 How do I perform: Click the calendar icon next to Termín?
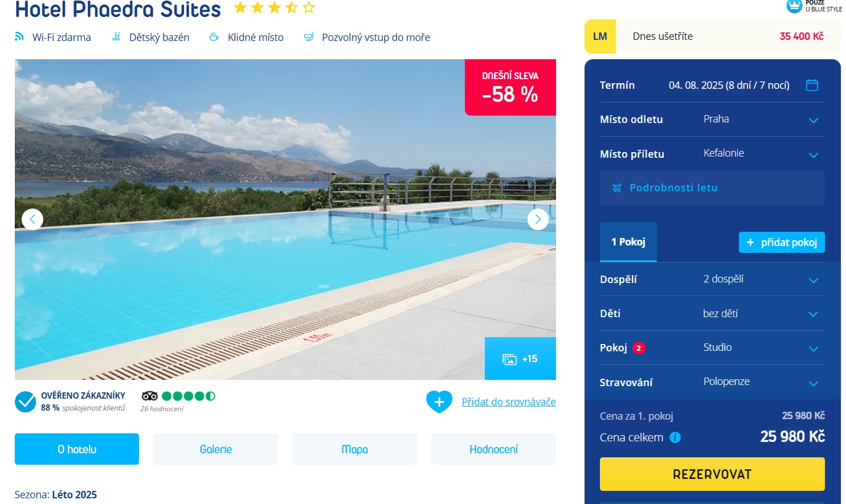(812, 85)
